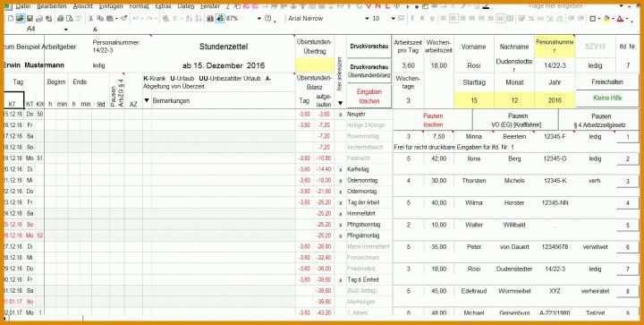
Task: Center cell text
Action: point(453,19)
